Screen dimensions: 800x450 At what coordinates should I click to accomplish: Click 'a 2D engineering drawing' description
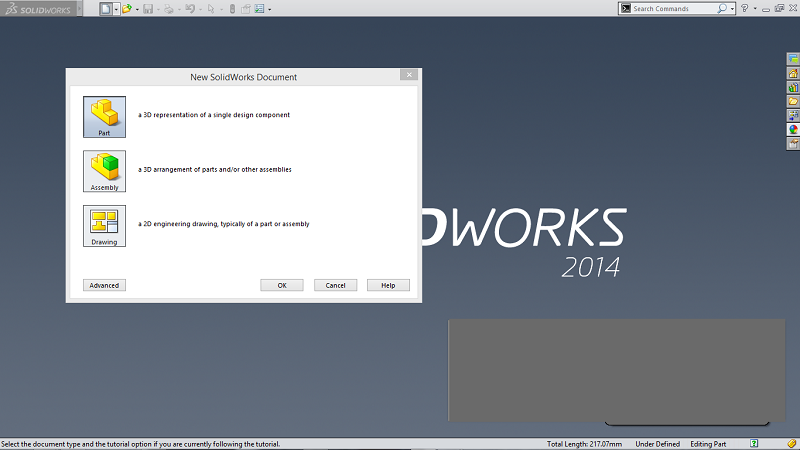[x=223, y=224]
